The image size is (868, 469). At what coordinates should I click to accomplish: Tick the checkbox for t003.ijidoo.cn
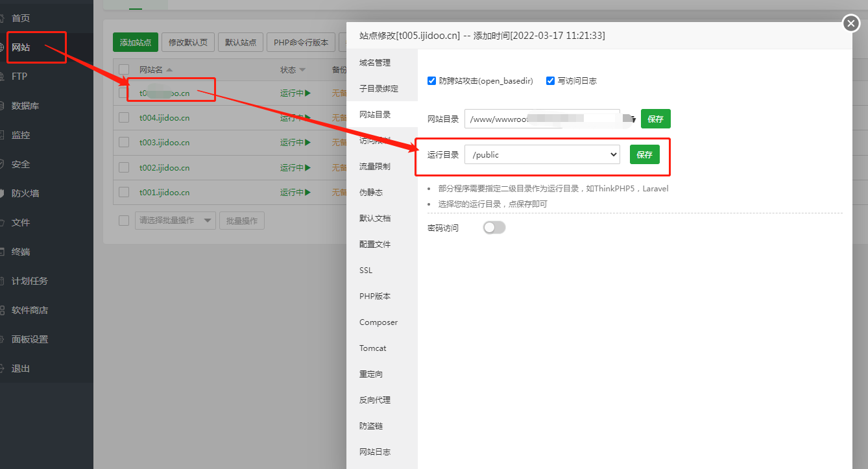tap(124, 143)
